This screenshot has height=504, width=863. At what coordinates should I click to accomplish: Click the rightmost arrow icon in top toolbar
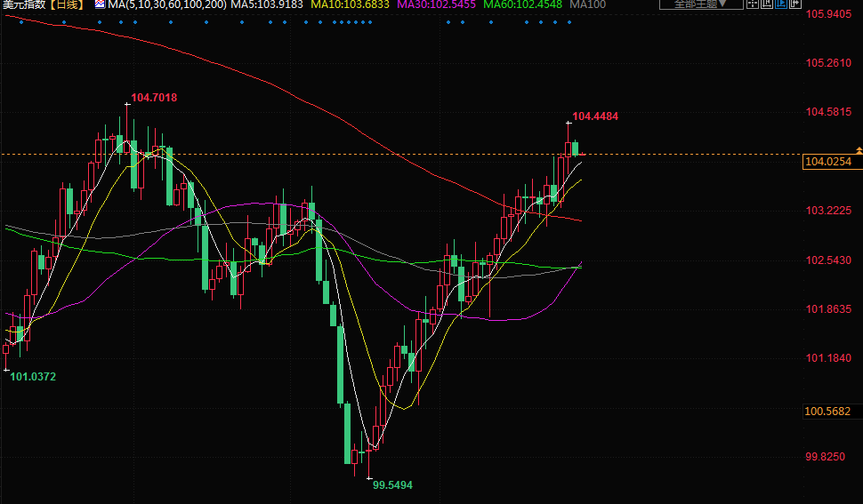pos(795,4)
